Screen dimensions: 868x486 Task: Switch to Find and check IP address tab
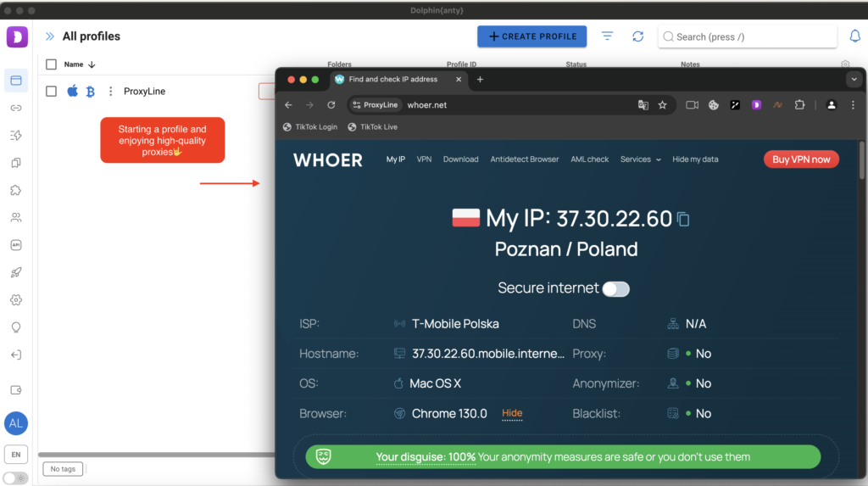point(397,80)
